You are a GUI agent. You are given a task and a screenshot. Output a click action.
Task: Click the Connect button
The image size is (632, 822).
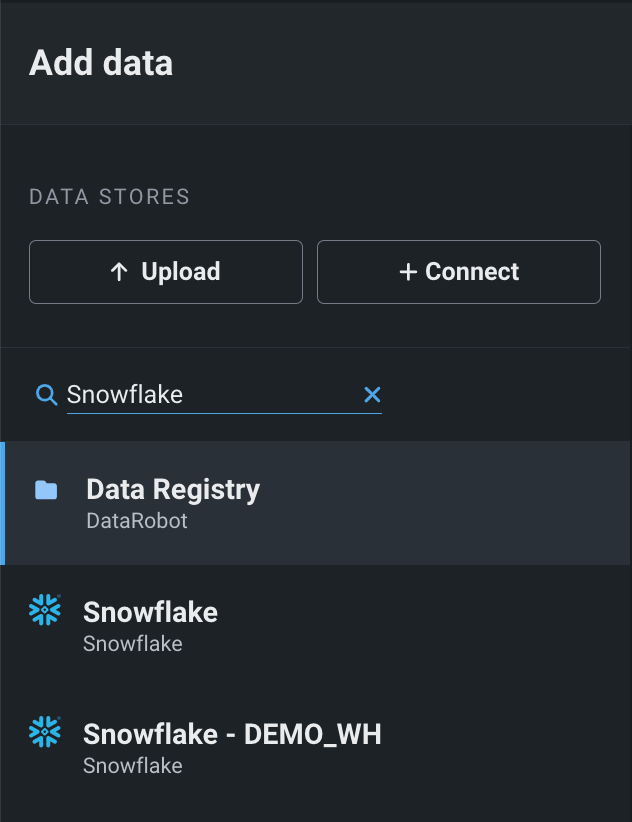click(458, 272)
